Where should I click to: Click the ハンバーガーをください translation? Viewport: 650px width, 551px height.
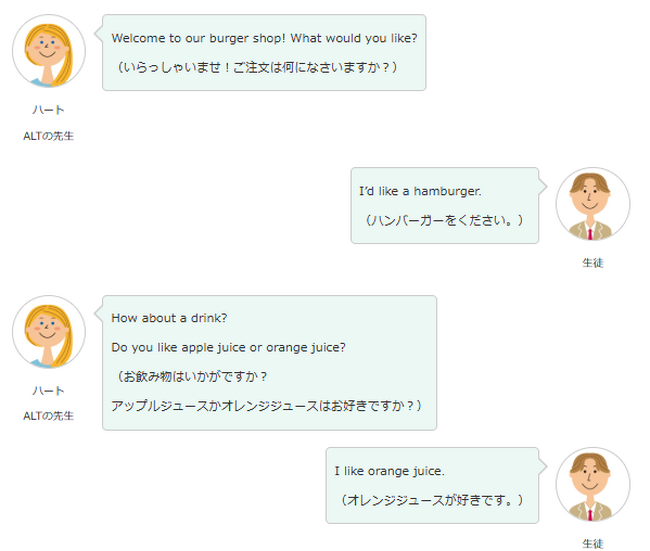coord(444,220)
